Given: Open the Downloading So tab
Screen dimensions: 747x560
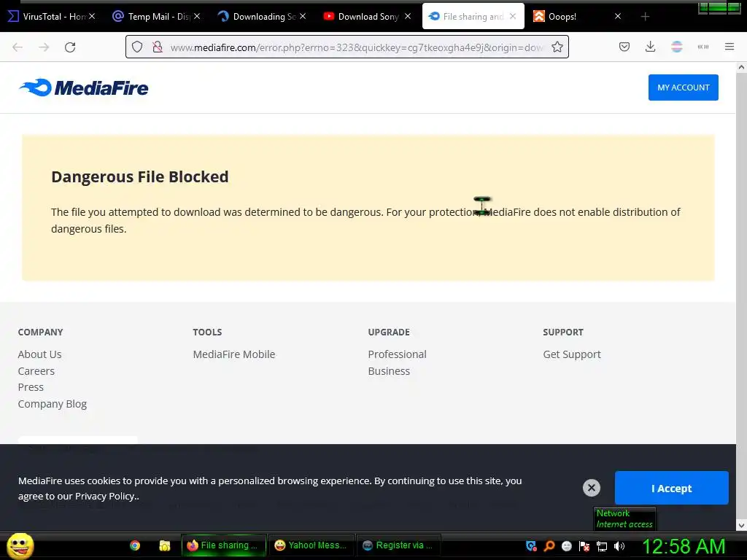Looking at the screenshot, I should 261,16.
